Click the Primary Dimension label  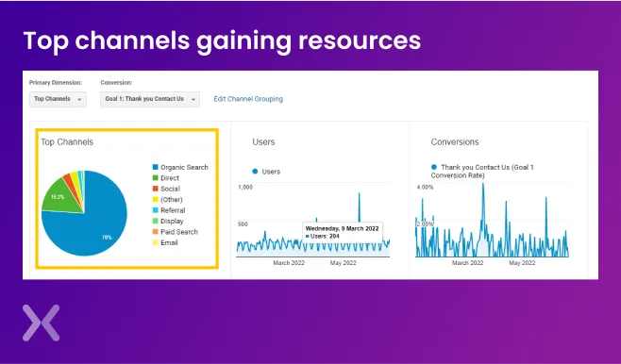[x=56, y=83]
